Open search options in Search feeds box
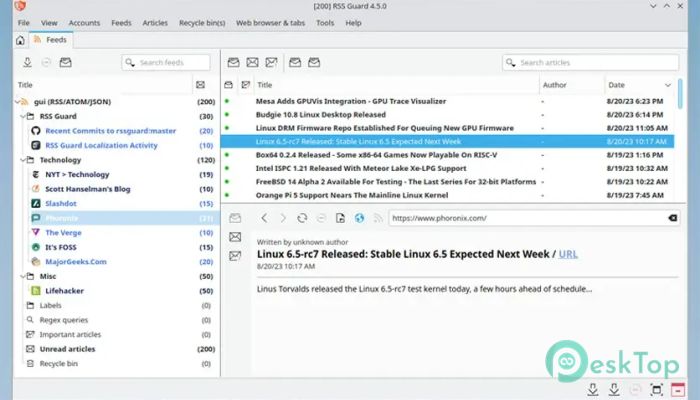The width and height of the screenshot is (700, 400). point(130,62)
